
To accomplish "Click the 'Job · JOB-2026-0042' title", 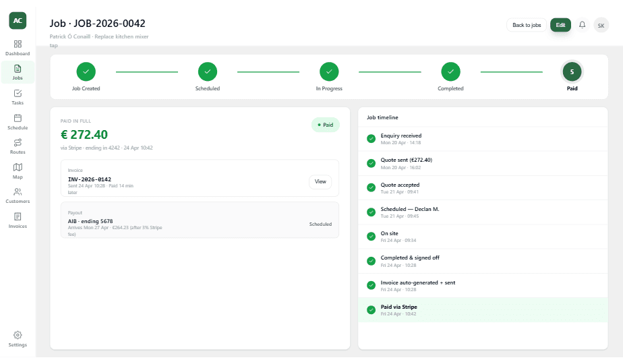I will [97, 24].
